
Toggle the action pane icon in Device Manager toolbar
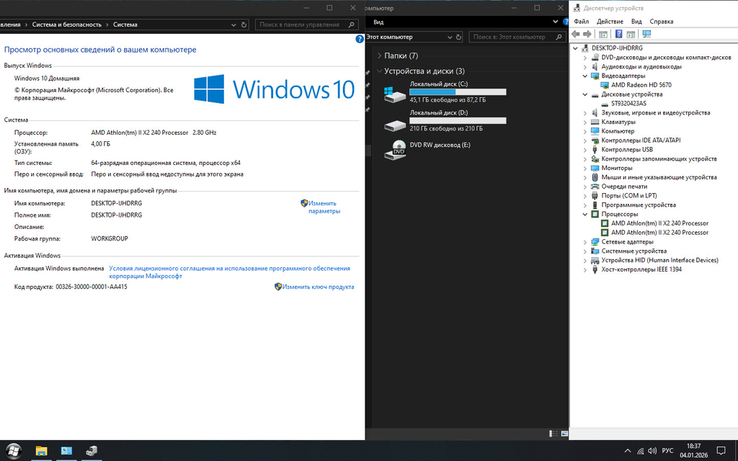coord(631,34)
